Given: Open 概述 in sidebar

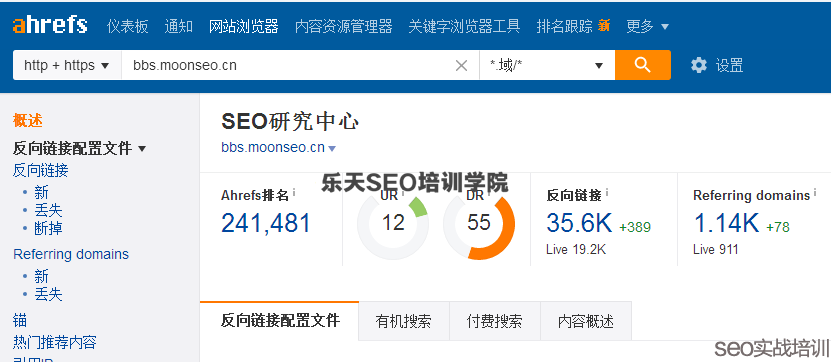Looking at the screenshot, I should (28, 121).
